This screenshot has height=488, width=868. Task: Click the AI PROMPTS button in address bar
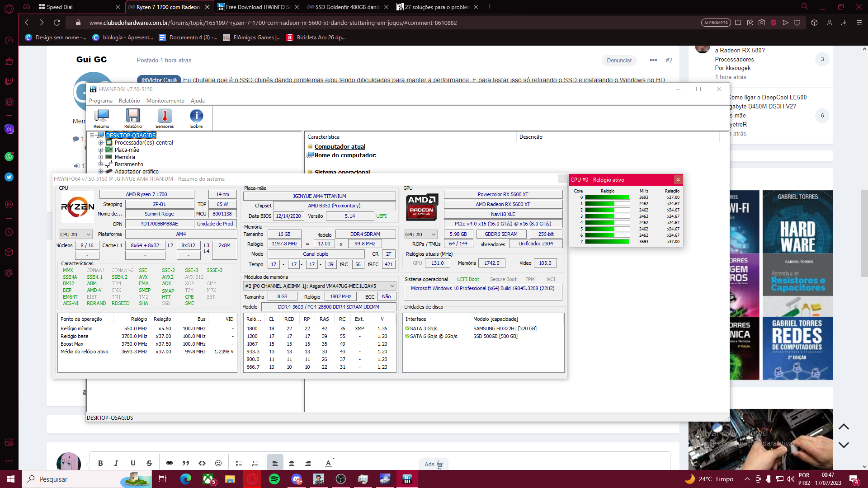[x=716, y=23]
